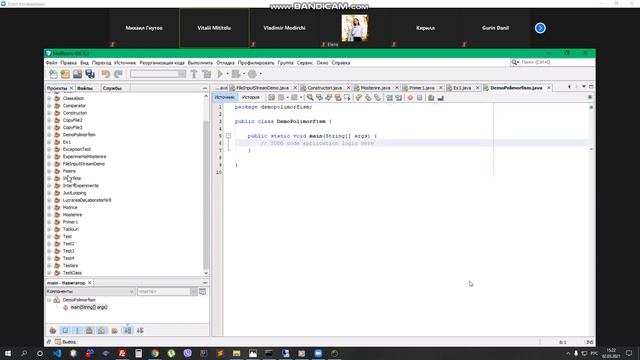Click the Navigator filter panel icon
The height and width of the screenshot is (360, 640).
tap(202, 291)
